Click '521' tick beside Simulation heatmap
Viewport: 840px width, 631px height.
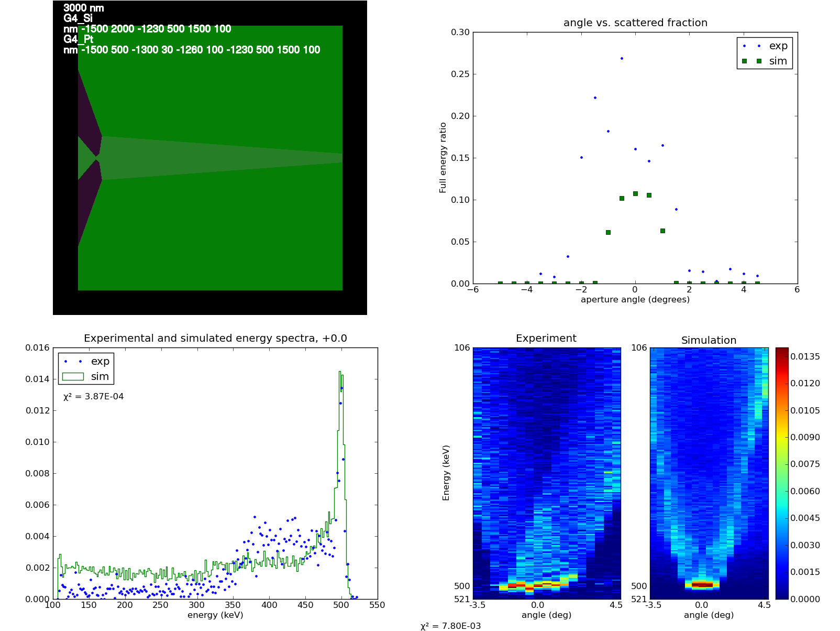point(639,599)
